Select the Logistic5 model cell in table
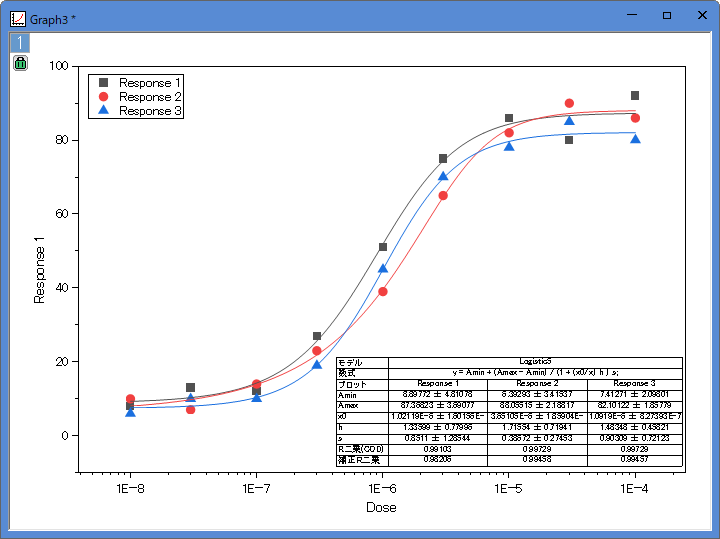Image resolution: width=720 pixels, height=539 pixels. coord(535,362)
